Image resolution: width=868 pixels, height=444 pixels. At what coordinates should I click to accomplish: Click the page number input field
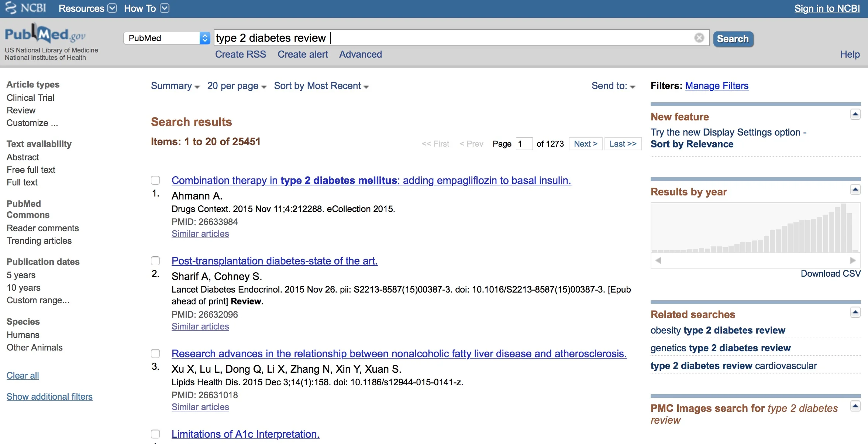pos(524,144)
